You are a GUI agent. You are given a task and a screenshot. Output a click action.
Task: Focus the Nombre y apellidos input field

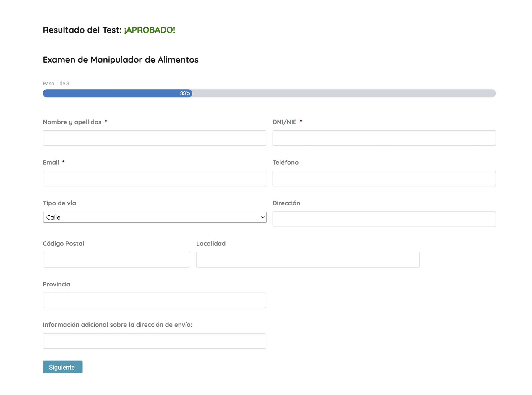click(x=154, y=138)
